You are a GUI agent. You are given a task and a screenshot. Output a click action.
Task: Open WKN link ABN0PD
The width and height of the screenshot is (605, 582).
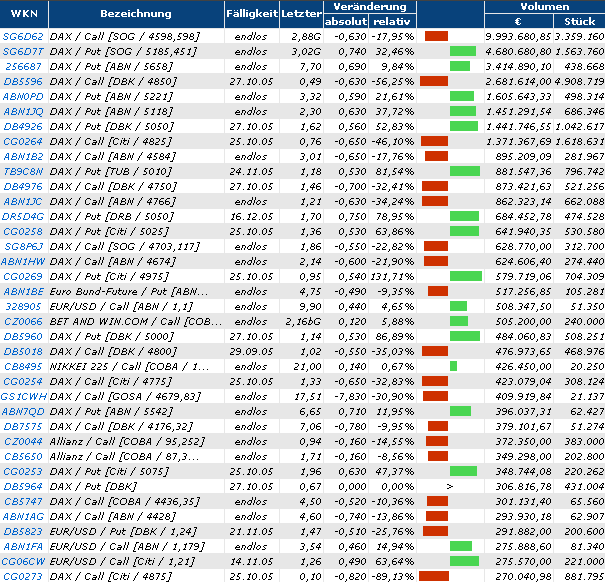[x=23, y=96]
